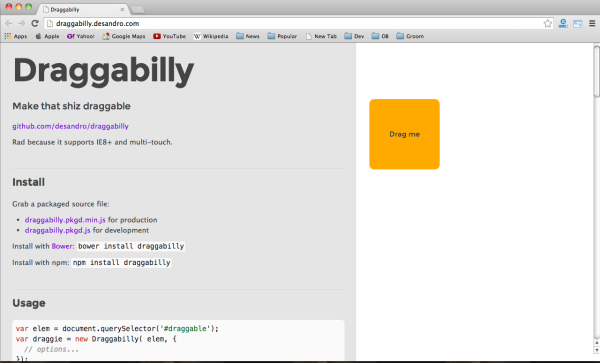This screenshot has width=600, height=363.
Task: Open the Yahoo! bookmark
Action: [x=80, y=36]
